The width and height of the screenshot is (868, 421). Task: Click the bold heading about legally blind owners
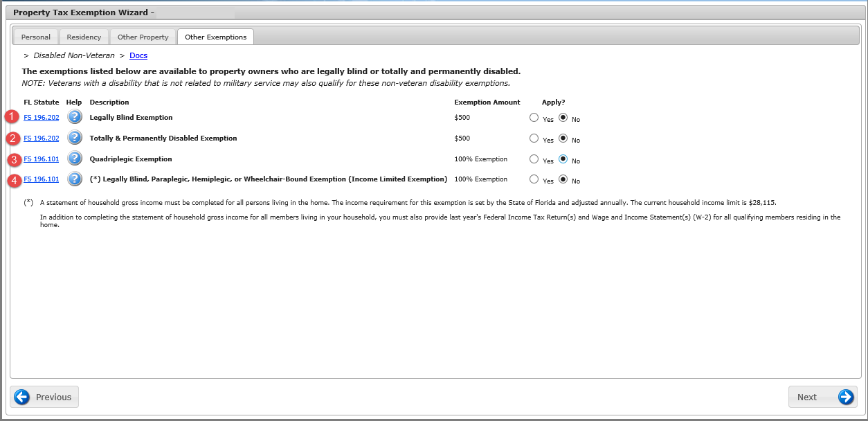pyautogui.click(x=271, y=71)
